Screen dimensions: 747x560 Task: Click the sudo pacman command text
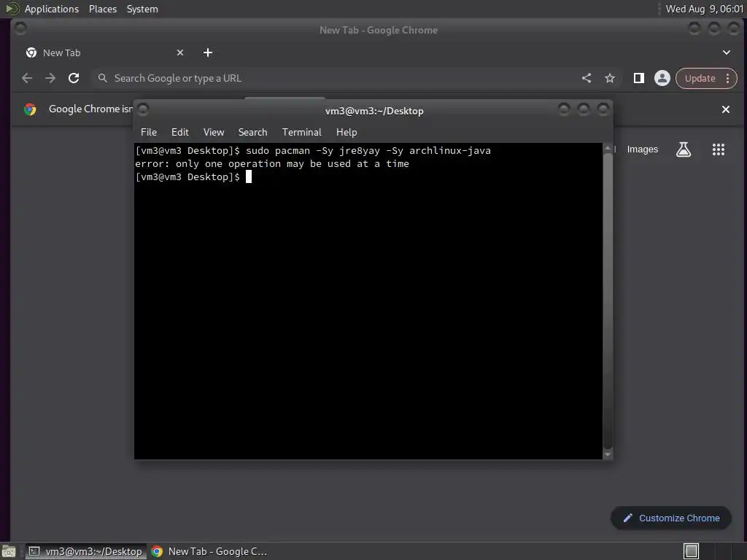click(368, 150)
